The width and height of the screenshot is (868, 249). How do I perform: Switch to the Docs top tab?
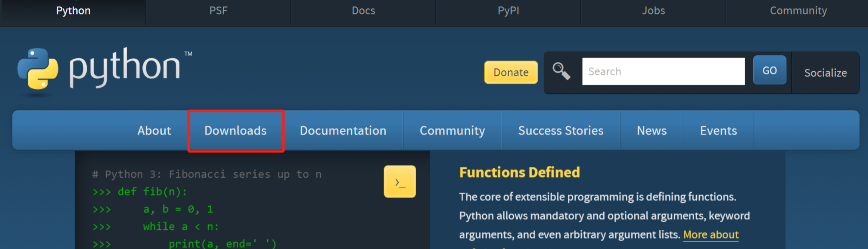[363, 11]
